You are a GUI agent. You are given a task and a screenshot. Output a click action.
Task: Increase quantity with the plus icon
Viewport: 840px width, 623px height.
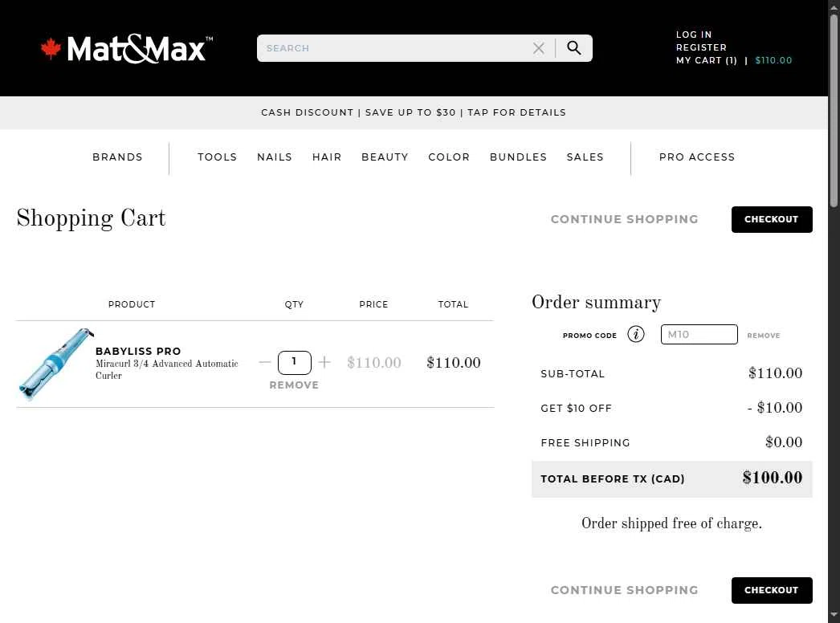[324, 362]
